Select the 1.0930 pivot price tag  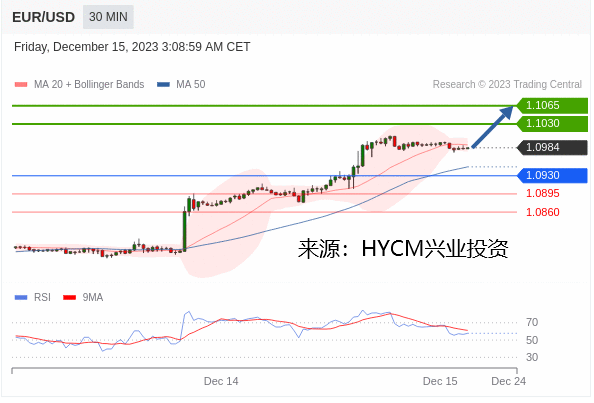552,176
